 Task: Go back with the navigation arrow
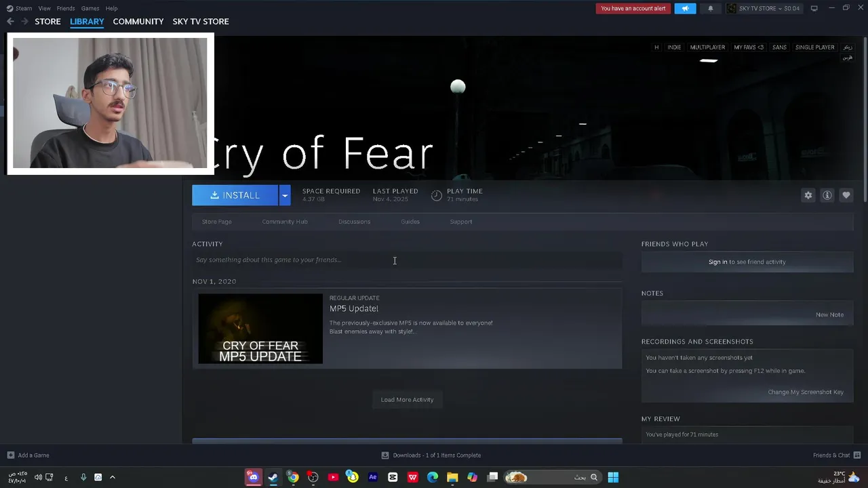tap(10, 22)
